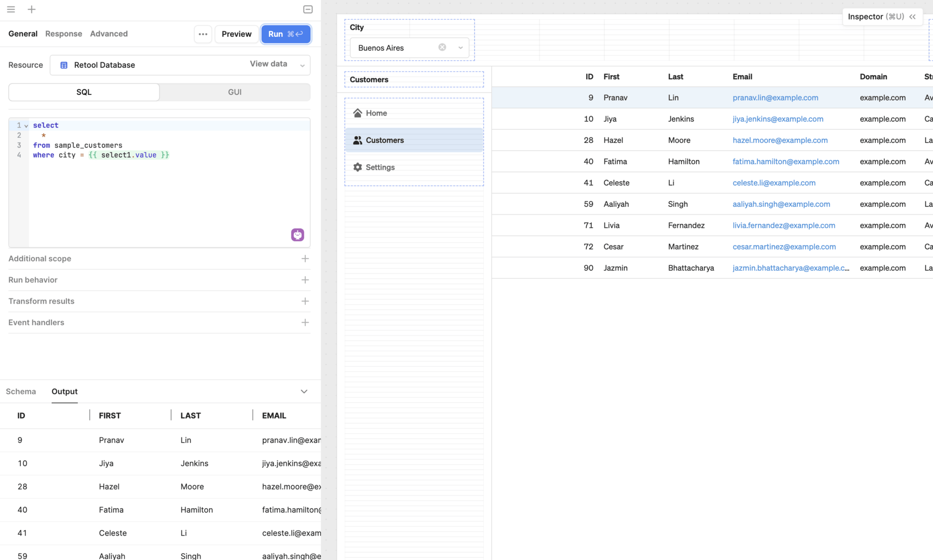Select Customers navigation item
Screen dimensions: 933x560
[414, 140]
